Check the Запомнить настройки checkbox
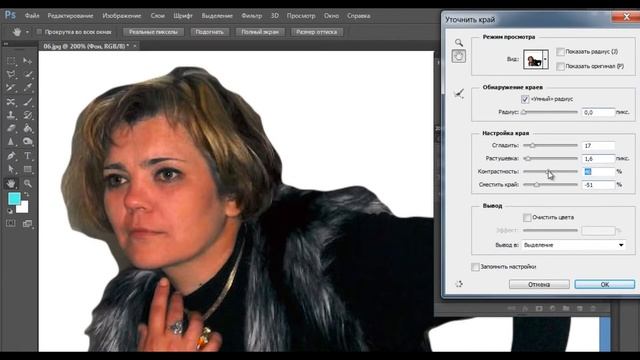The height and width of the screenshot is (360, 640). (475, 267)
